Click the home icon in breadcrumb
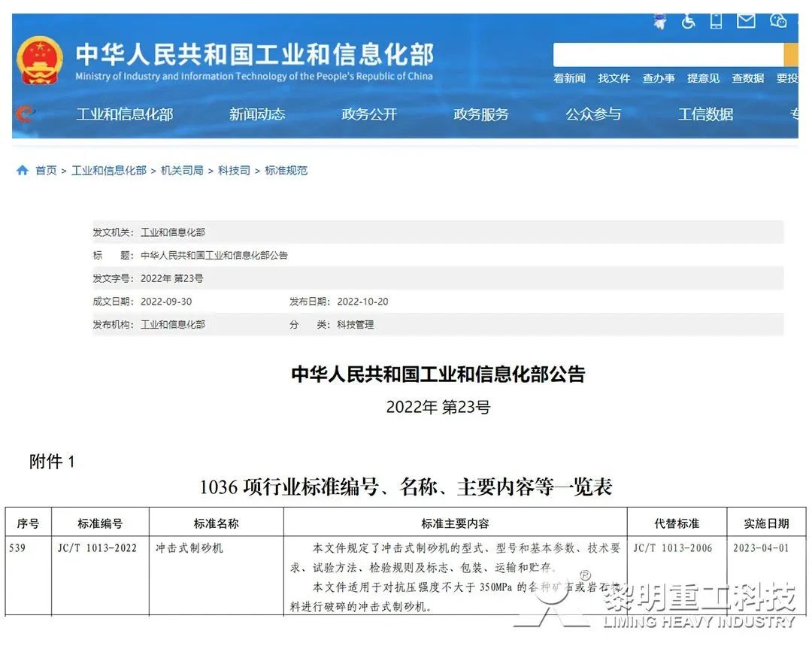The height and width of the screenshot is (658, 812). (x=23, y=171)
